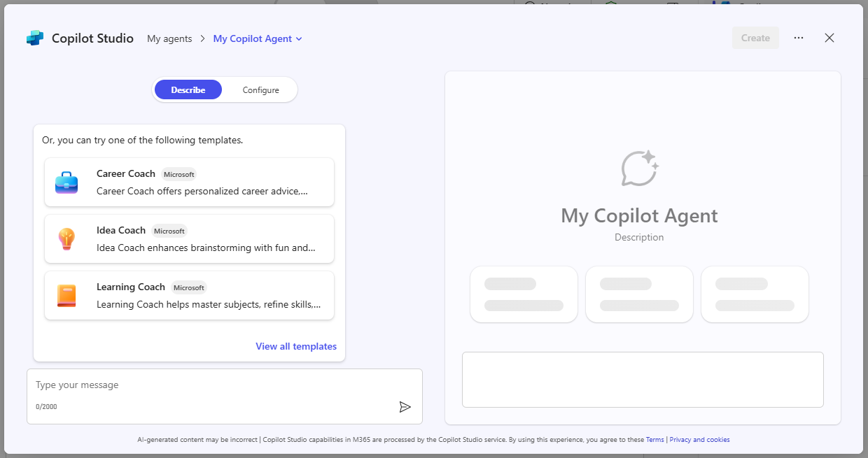This screenshot has height=458, width=868.
Task: Open Privacy and cookies
Action: pyautogui.click(x=699, y=439)
